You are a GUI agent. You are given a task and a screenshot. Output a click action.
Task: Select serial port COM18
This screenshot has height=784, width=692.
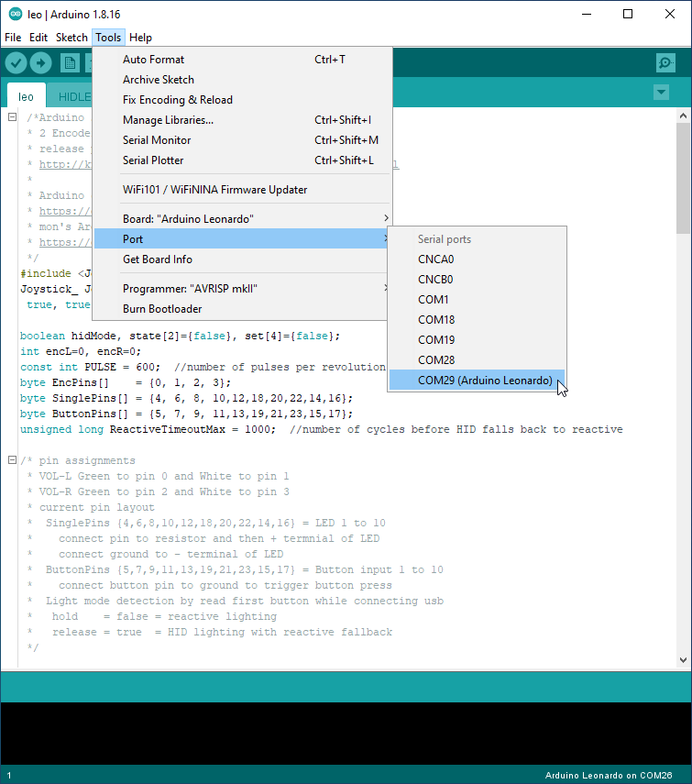tap(478, 319)
